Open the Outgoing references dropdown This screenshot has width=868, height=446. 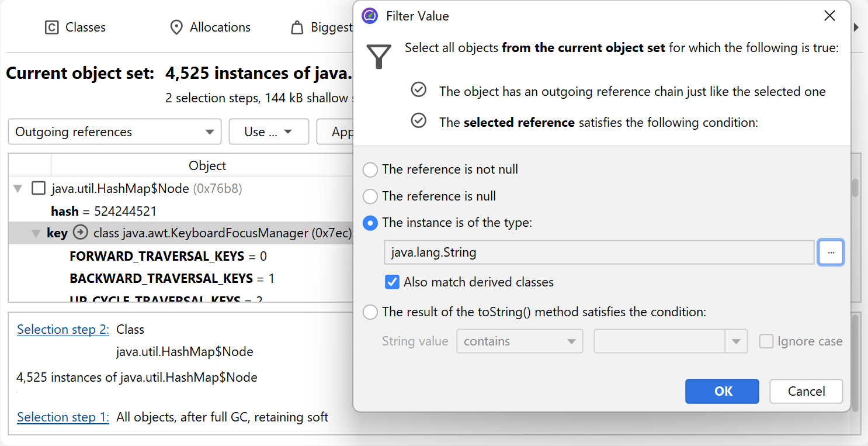tap(114, 132)
